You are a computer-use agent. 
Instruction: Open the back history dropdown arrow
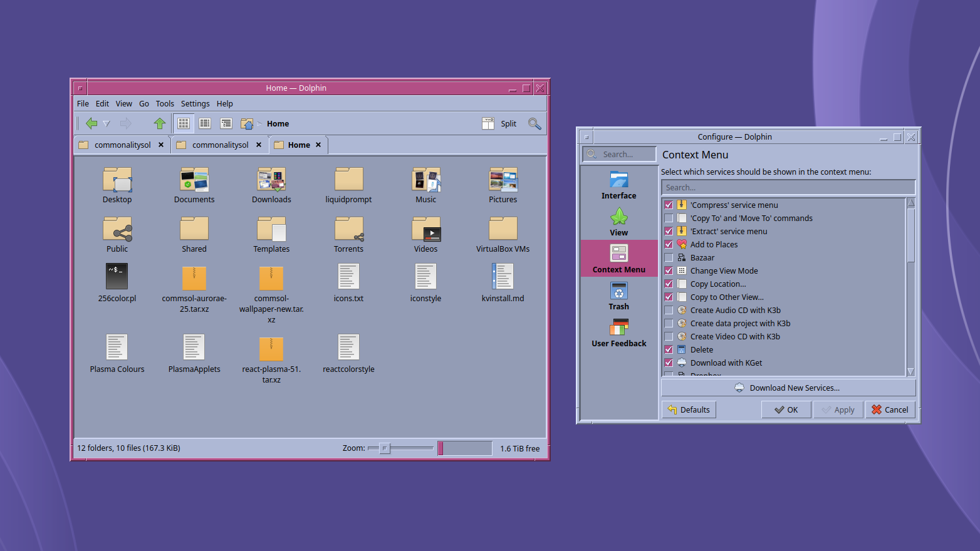107,124
